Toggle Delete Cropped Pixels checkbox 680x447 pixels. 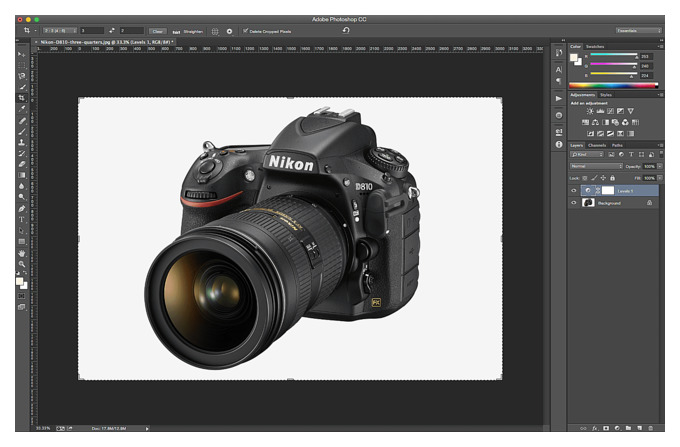(x=245, y=31)
